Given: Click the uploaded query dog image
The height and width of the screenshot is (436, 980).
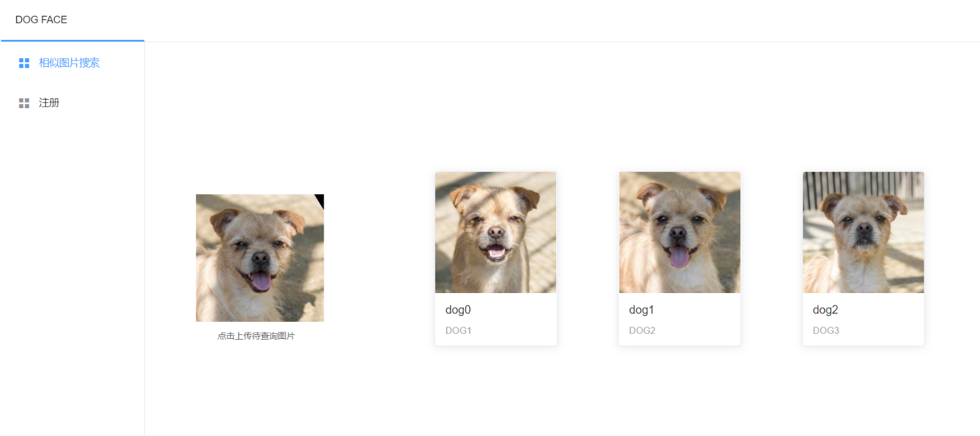Looking at the screenshot, I should (259, 258).
